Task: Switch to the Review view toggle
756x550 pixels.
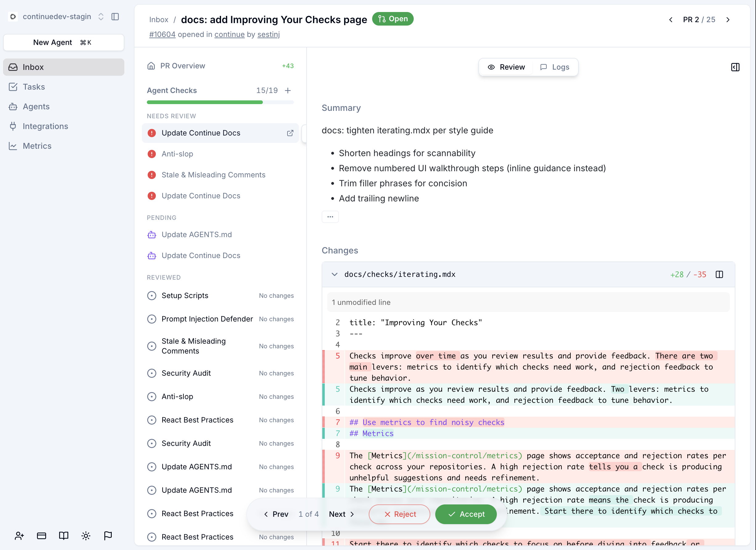Action: point(506,67)
